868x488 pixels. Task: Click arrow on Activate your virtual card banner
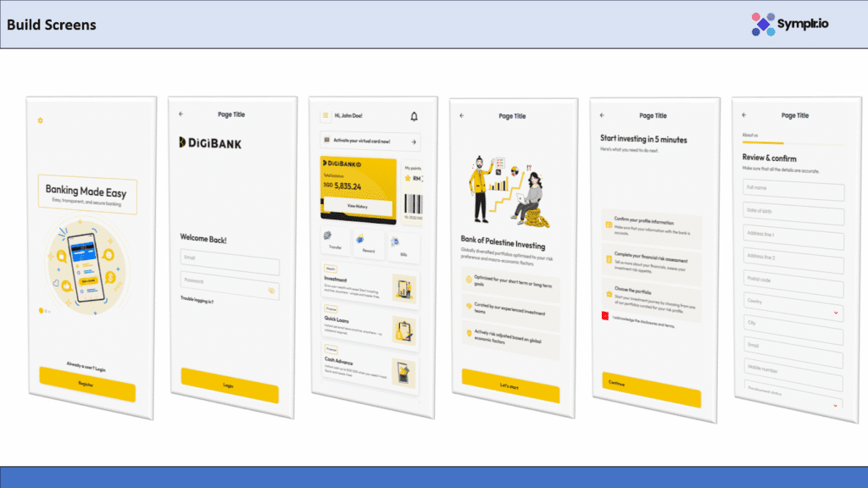(x=413, y=142)
